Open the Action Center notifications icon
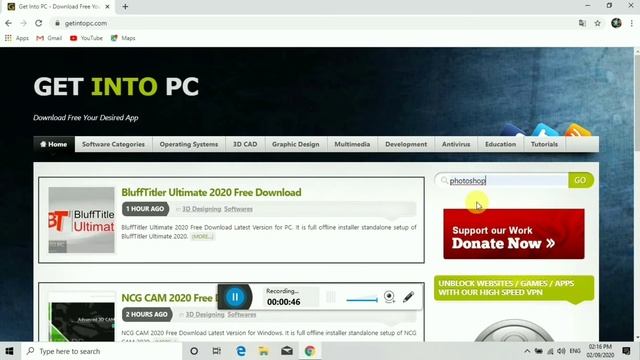Image resolution: width=640 pixels, height=360 pixels. 627,351
